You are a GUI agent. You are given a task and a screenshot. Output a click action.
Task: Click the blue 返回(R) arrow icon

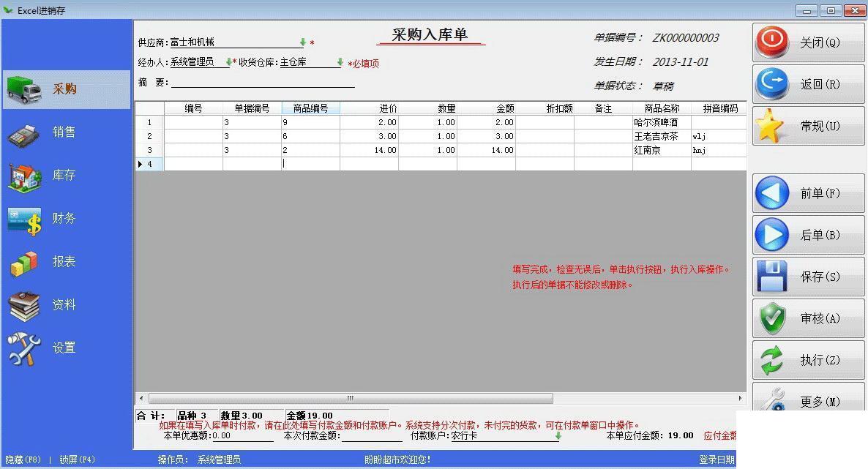point(773,83)
